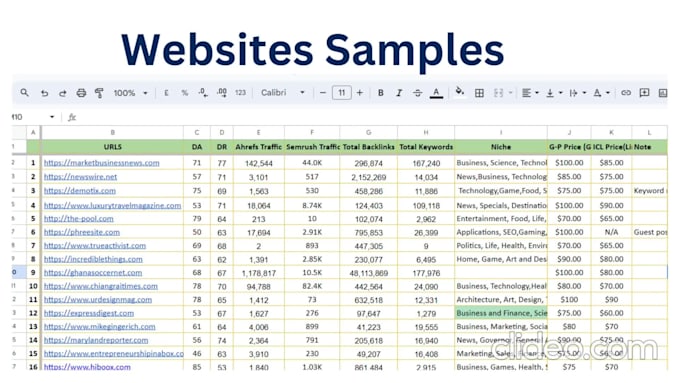Click the search magnifier icon in toolbar
The image size is (680, 383).
pyautogui.click(x=25, y=93)
